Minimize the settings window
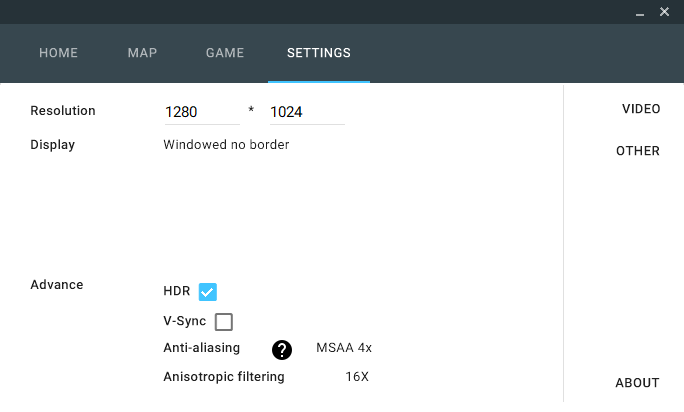This screenshot has height=412, width=684. click(640, 12)
